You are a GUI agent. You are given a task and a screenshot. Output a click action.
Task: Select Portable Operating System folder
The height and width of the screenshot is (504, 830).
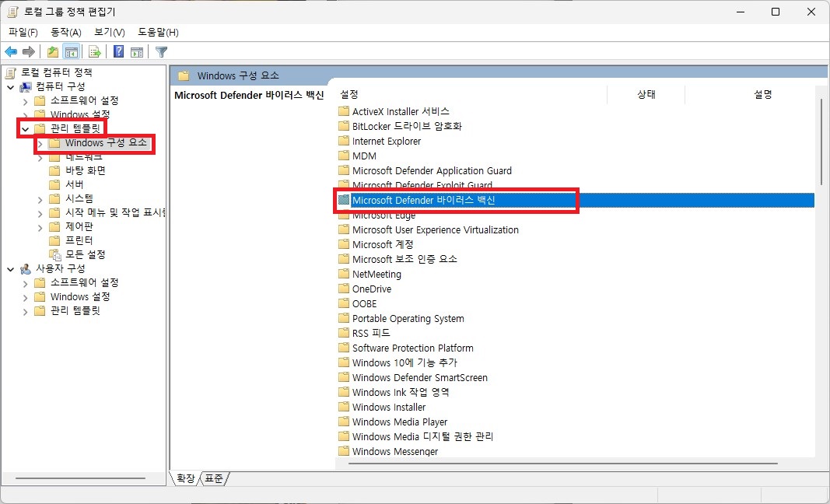point(408,319)
